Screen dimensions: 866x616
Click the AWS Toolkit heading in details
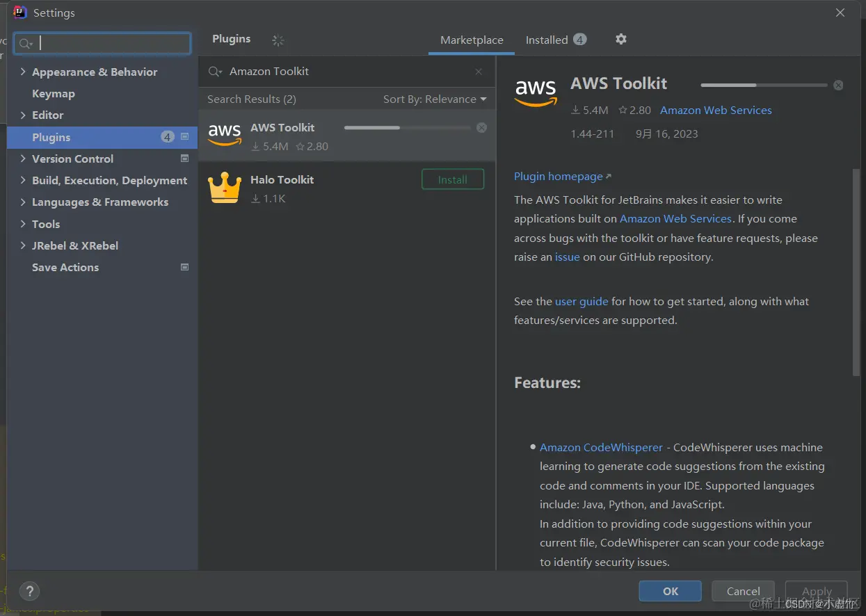(x=619, y=83)
